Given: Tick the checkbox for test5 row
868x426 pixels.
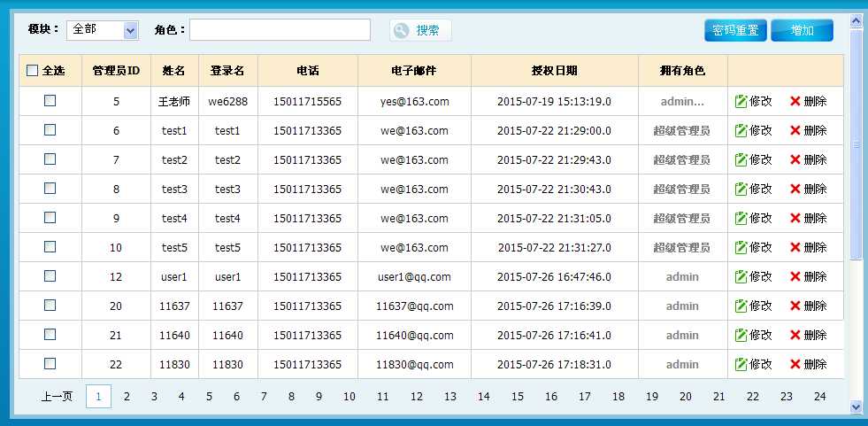Looking at the screenshot, I should point(50,246).
